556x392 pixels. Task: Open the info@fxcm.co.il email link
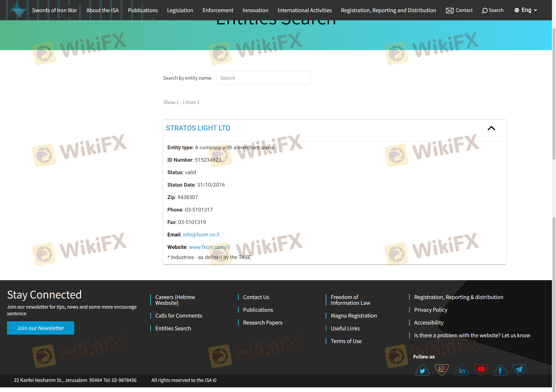(x=201, y=235)
